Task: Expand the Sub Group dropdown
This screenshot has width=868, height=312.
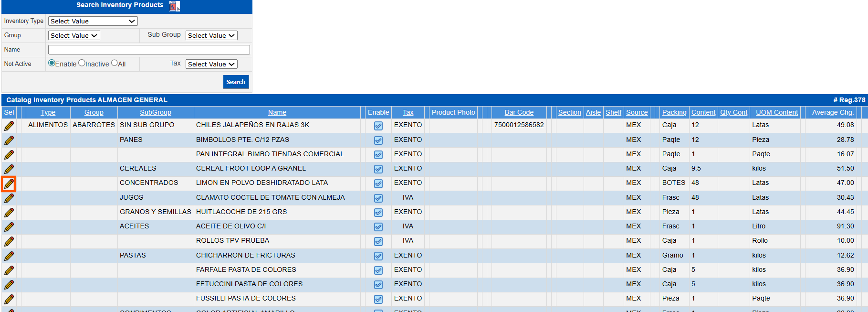Action: point(211,35)
